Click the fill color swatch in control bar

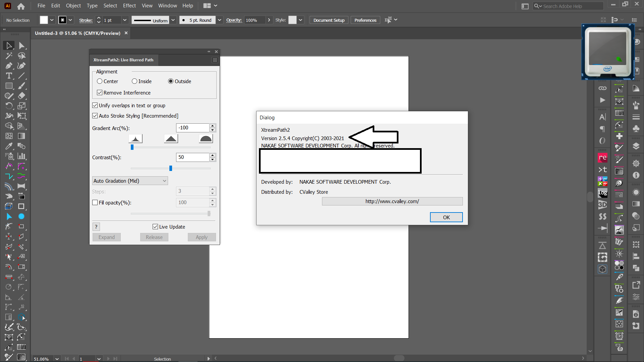click(x=44, y=20)
